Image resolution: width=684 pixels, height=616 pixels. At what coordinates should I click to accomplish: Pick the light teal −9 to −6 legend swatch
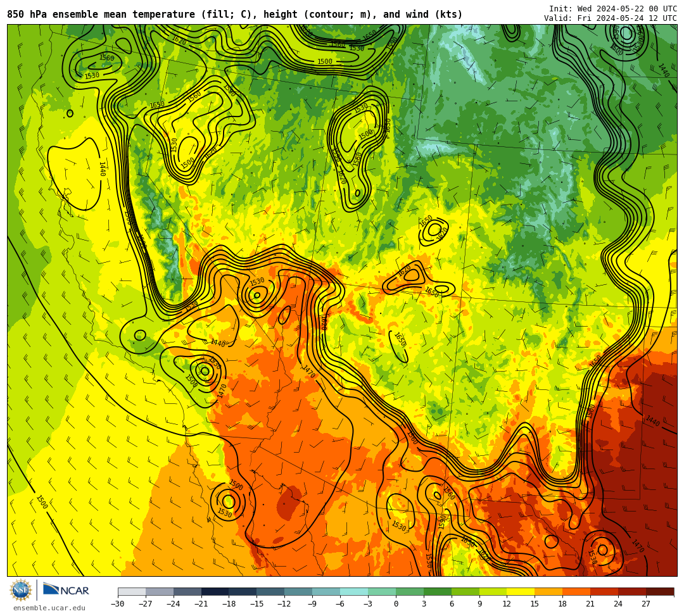[x=326, y=591]
